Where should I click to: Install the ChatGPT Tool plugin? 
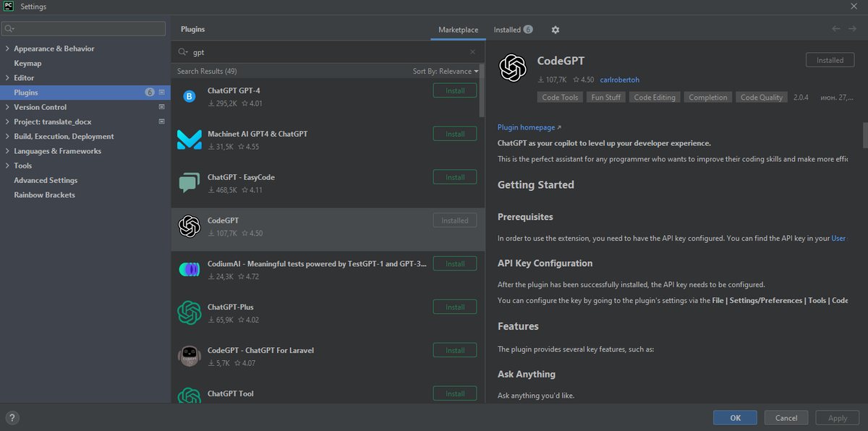pos(455,393)
